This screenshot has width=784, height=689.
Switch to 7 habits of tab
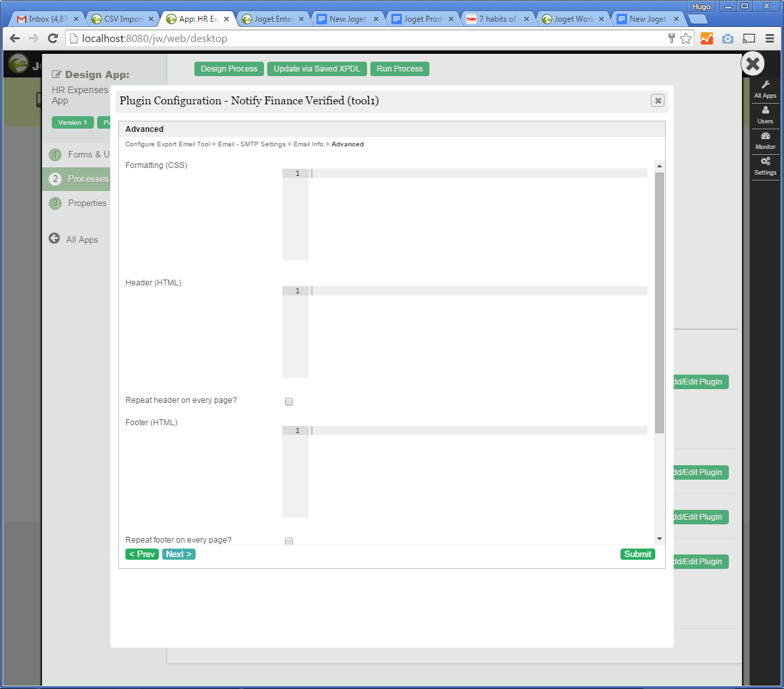click(x=498, y=19)
